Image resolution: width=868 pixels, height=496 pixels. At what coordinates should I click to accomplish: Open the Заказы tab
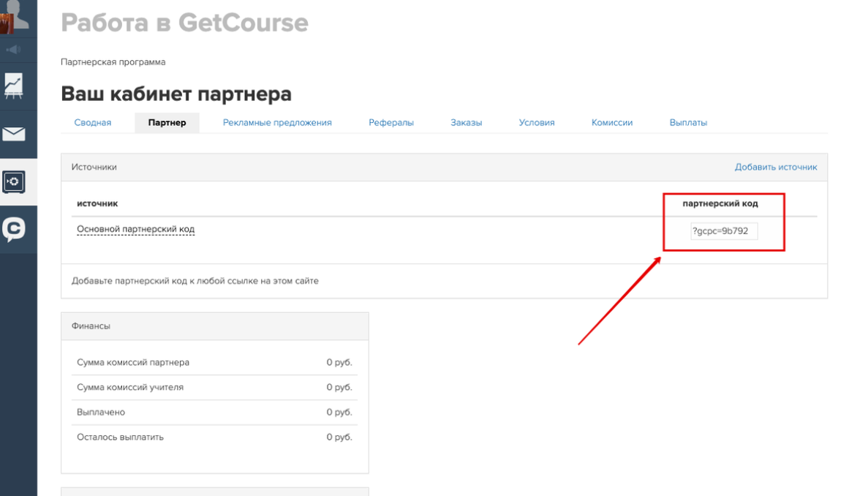(466, 122)
